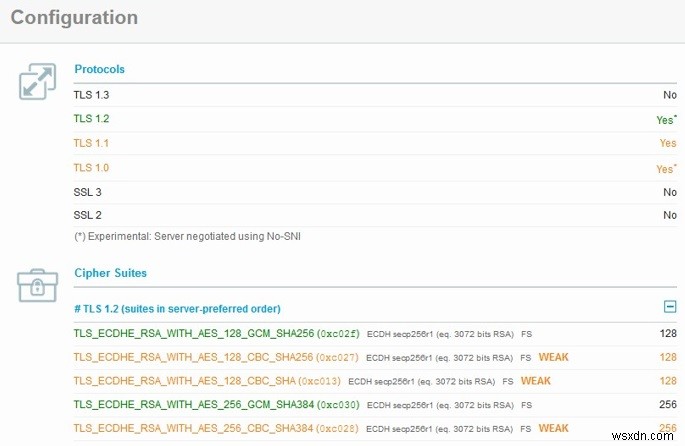Screen dimensions: 685x446
Task: Click the Cipher Suites briefcase icon
Action: pyautogui.click(x=37, y=284)
